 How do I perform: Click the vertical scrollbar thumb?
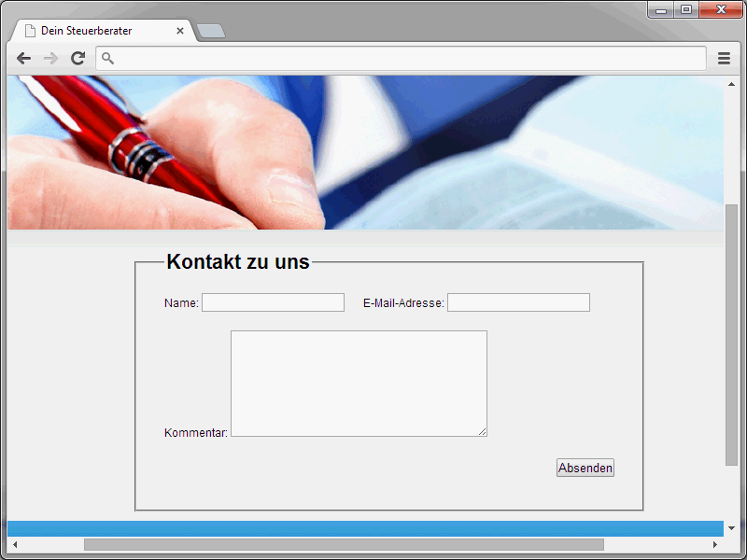731,335
